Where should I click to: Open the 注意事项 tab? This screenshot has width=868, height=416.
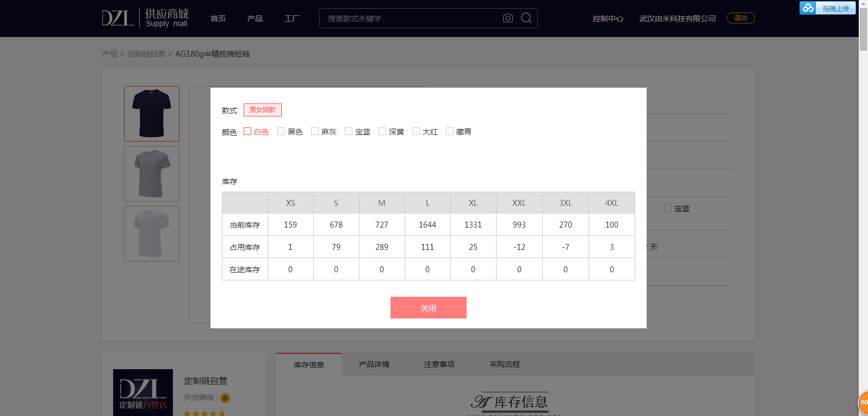click(x=439, y=364)
